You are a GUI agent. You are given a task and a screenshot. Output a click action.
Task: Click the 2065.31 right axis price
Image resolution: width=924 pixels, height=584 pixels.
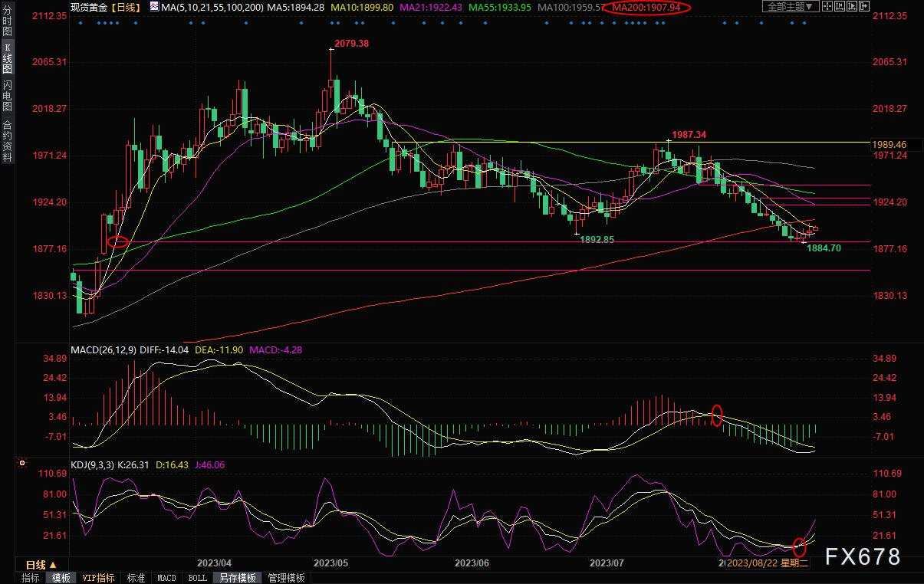pyautogui.click(x=889, y=62)
